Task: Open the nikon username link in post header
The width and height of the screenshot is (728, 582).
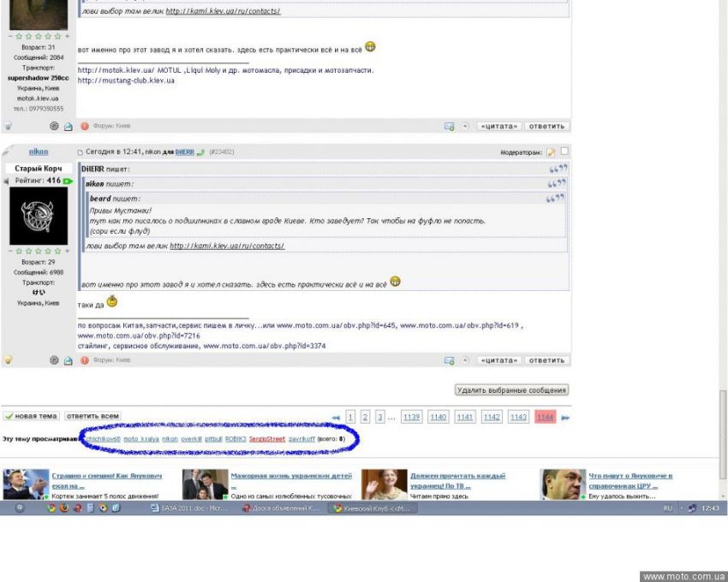Action: pyautogui.click(x=39, y=151)
